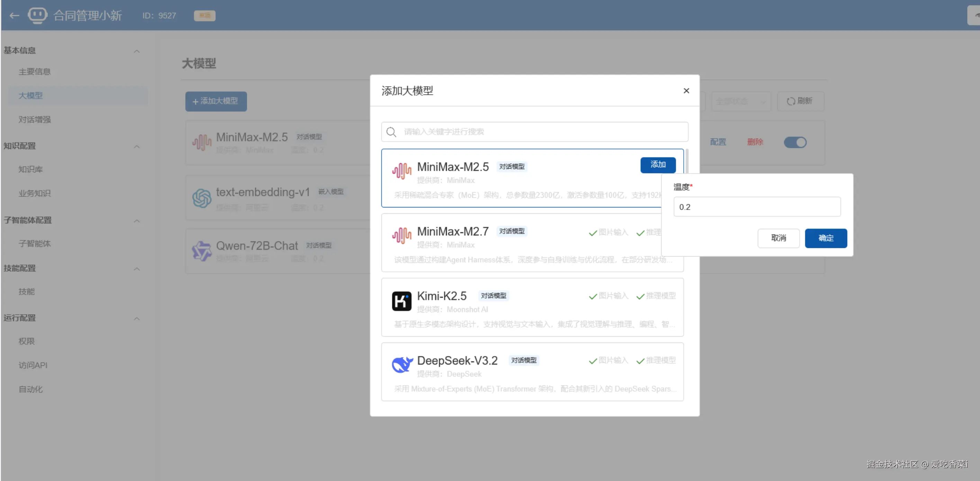
Task: Collapse the 知识配置 sidebar section
Action: [137, 146]
